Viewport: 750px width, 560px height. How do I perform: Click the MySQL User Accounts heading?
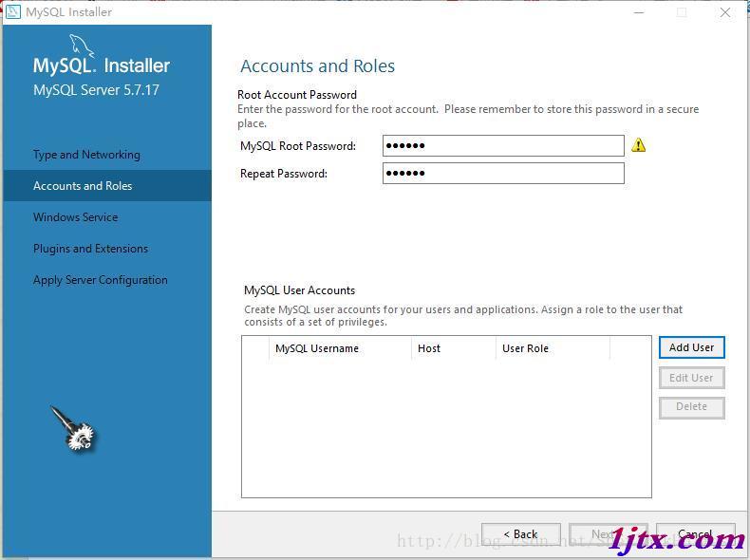pyautogui.click(x=299, y=290)
